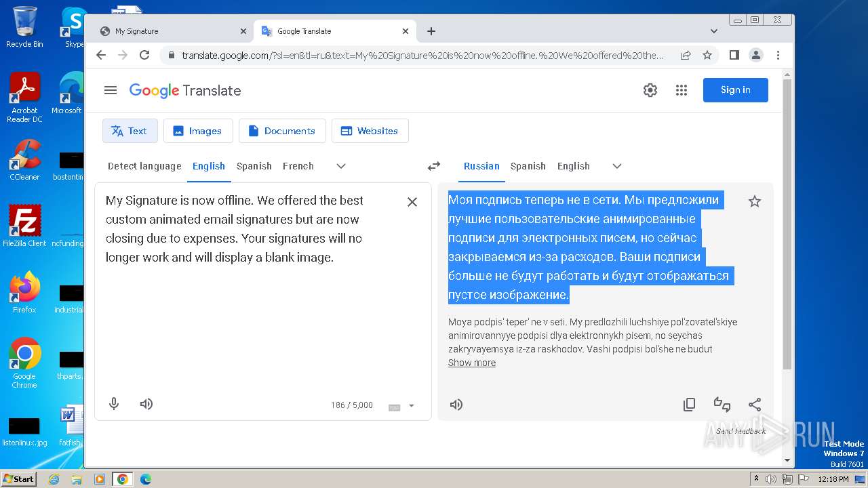
Task: Click the system tray volume icon
Action: click(x=771, y=479)
